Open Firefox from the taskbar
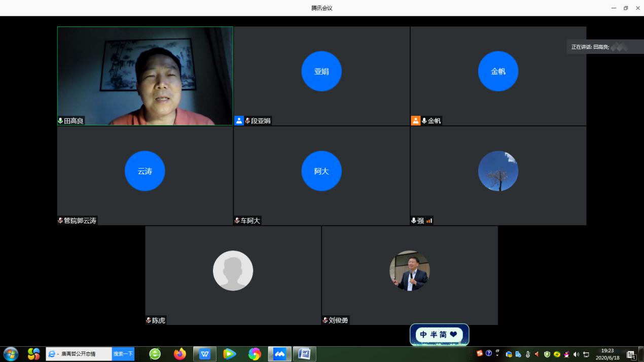Image resolution: width=644 pixels, height=362 pixels. (180, 354)
